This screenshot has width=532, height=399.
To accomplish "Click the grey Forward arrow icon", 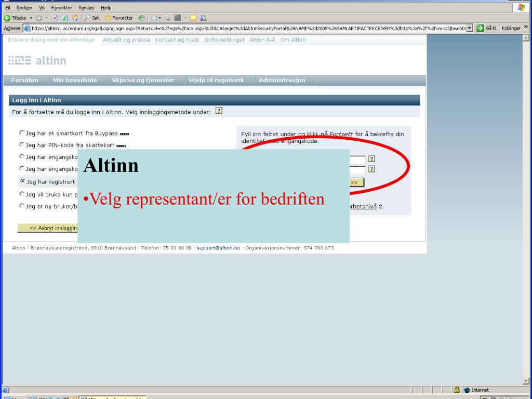I will click(x=38, y=18).
